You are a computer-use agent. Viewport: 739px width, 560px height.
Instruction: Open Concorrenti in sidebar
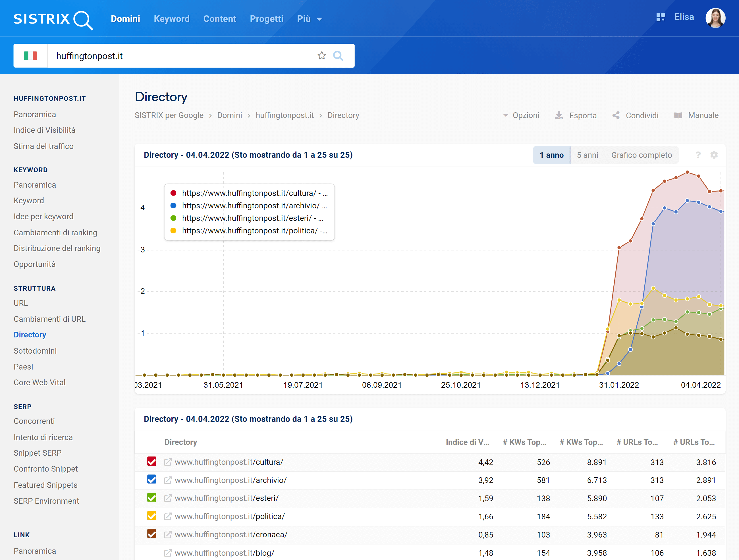click(34, 421)
